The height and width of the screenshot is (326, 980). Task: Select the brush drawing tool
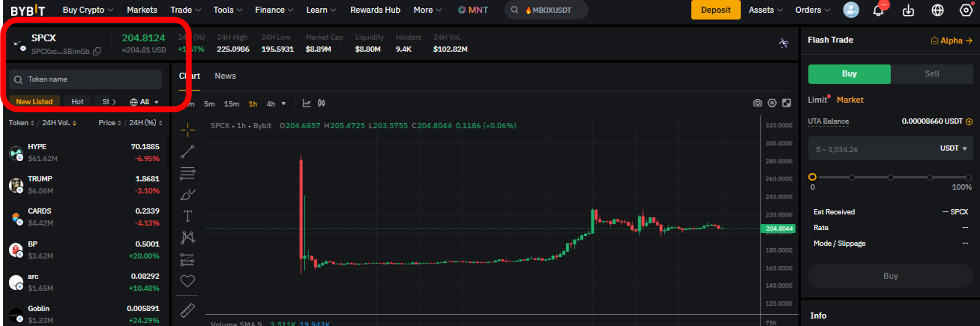pyautogui.click(x=188, y=195)
